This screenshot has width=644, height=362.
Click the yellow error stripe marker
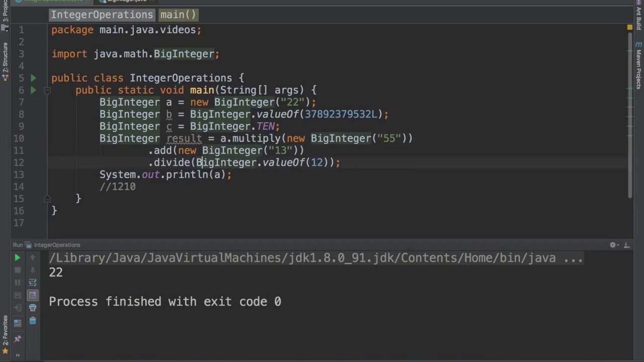pyautogui.click(x=629, y=28)
